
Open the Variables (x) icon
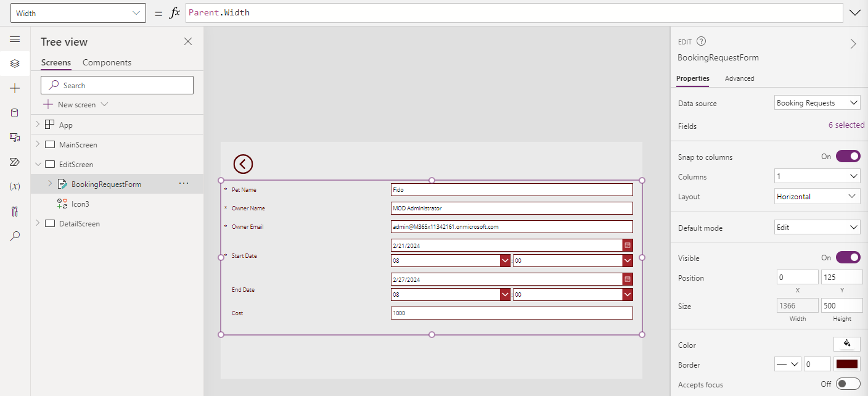coord(15,186)
